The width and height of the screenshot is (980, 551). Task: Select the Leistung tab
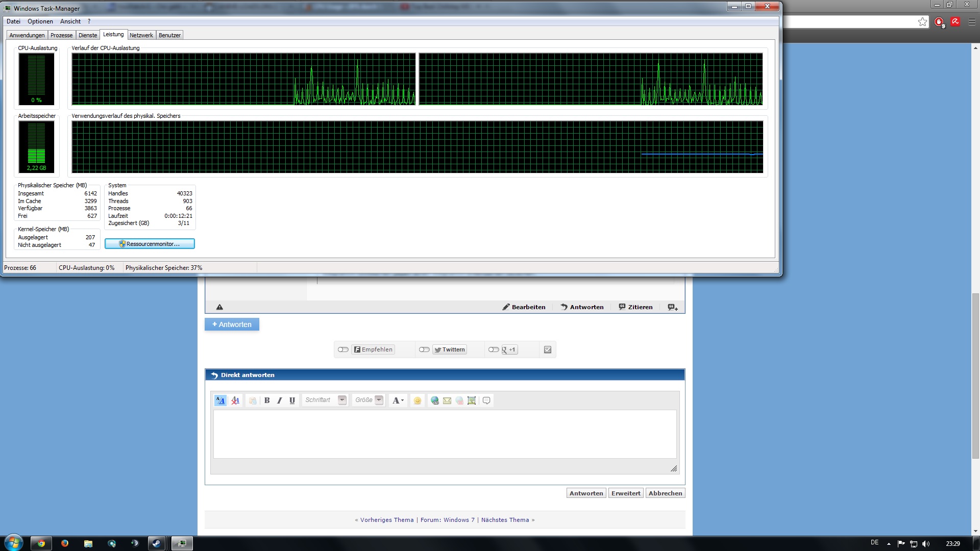click(x=113, y=34)
